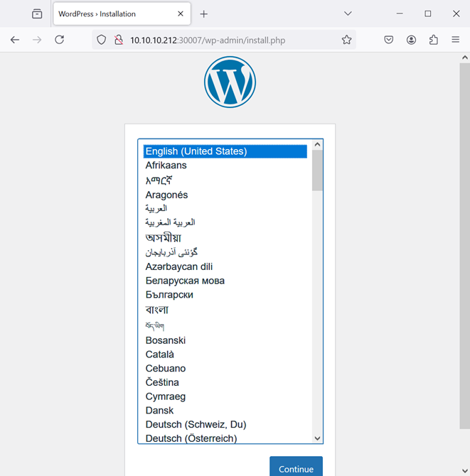Open a new tab with plus icon

pos(204,14)
